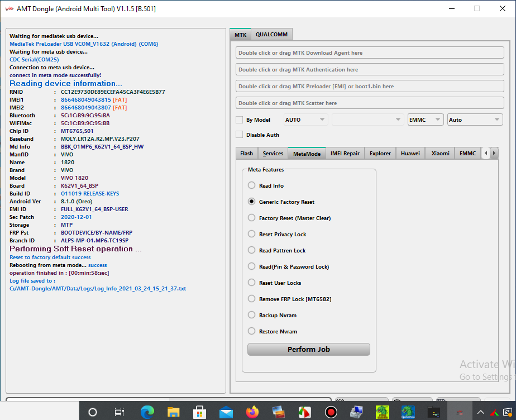Click the Perform Job button
The height and width of the screenshot is (420, 516).
[x=309, y=349]
